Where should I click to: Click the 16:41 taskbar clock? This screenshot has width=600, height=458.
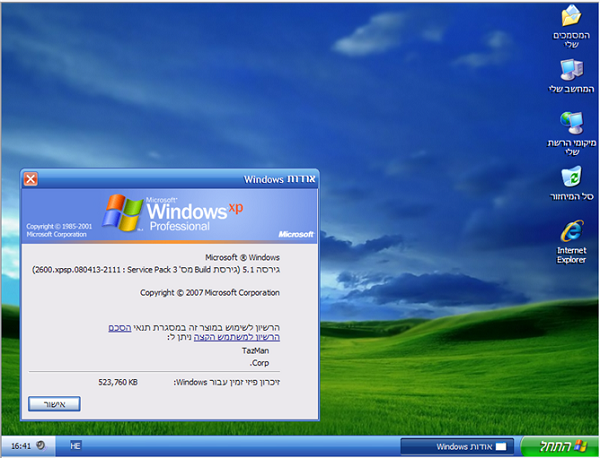(21, 446)
